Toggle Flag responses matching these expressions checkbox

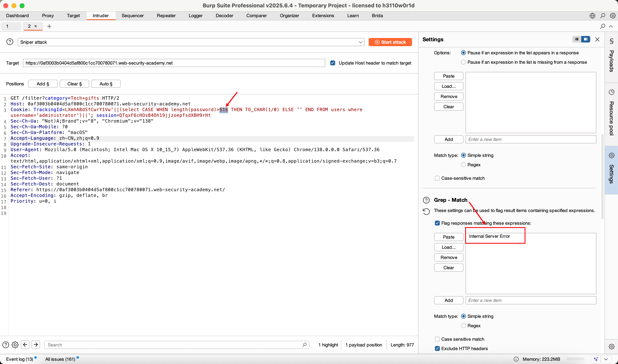437,223
